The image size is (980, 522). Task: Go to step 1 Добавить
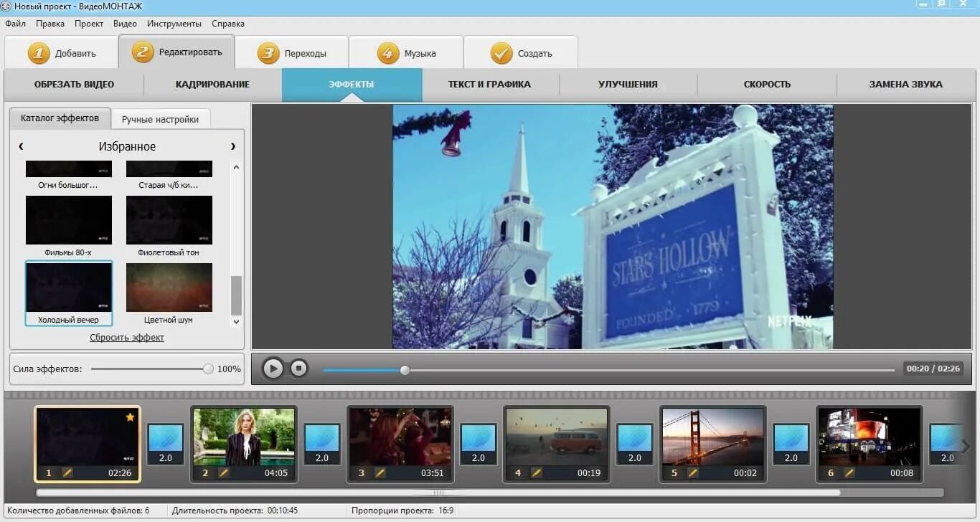point(61,53)
